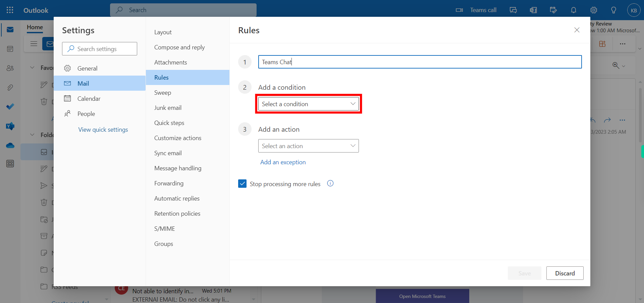Screen dimensions: 644x303
Task: Open the OneDrive cloud icon
Action: (10, 145)
